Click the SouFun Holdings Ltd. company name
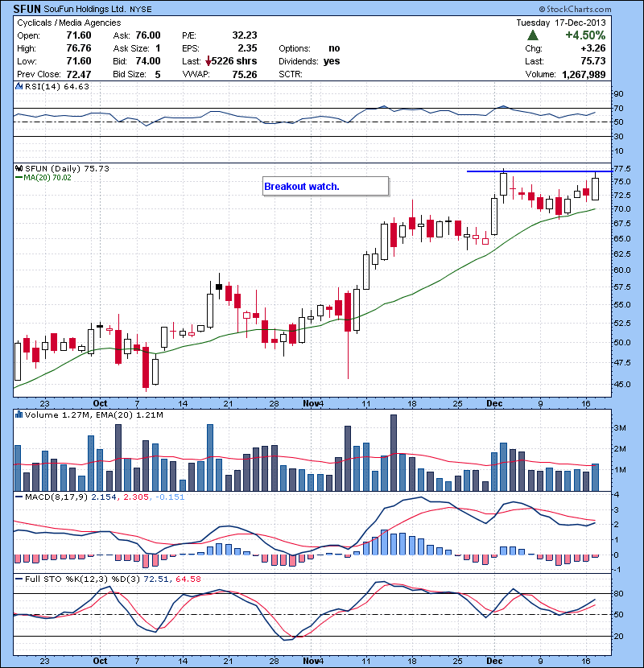The height and width of the screenshot is (668, 644). click(85, 9)
